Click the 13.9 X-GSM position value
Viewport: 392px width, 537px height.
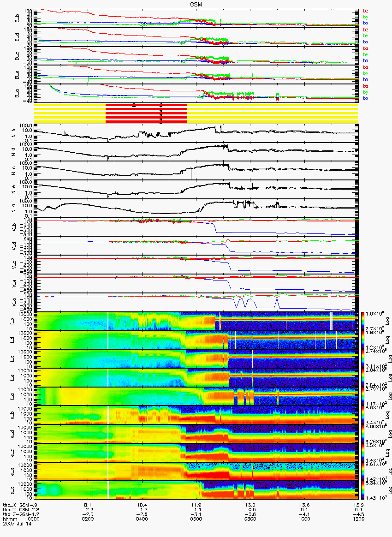(359, 505)
